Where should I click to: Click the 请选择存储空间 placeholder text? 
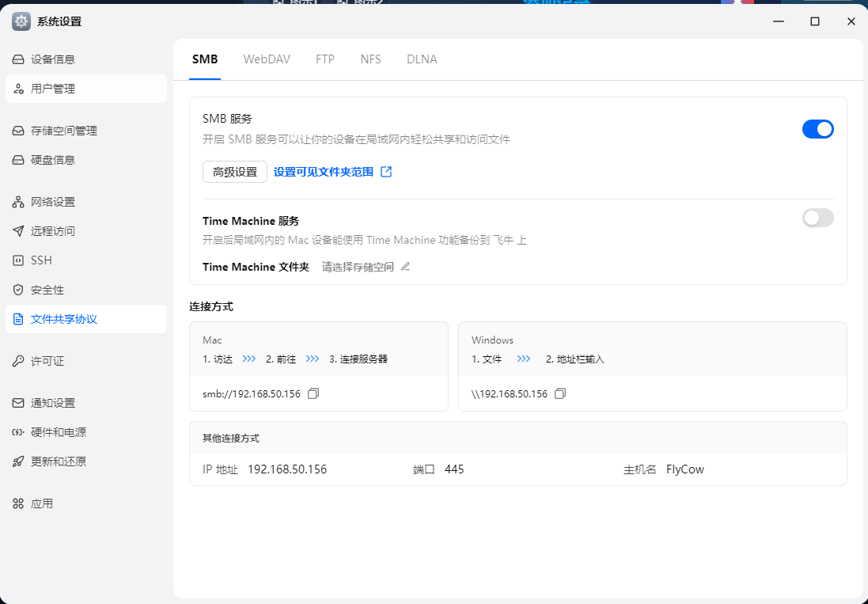click(x=358, y=267)
